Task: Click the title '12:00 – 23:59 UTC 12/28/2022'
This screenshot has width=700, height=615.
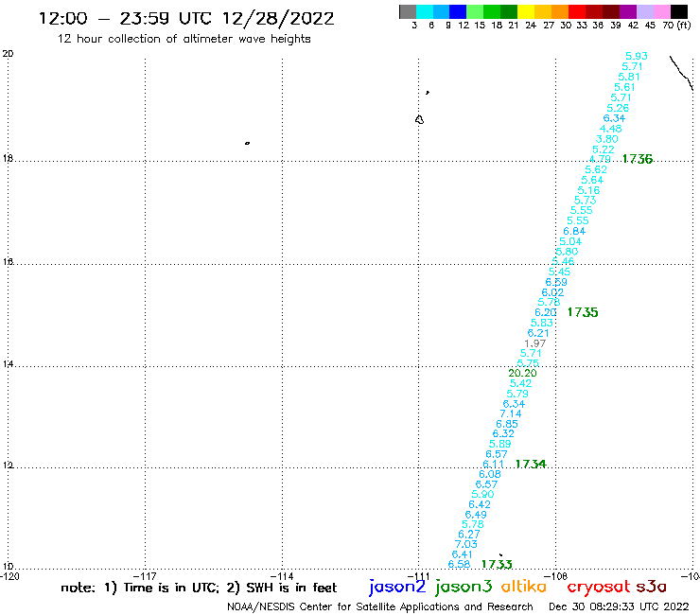Action: click(x=186, y=18)
